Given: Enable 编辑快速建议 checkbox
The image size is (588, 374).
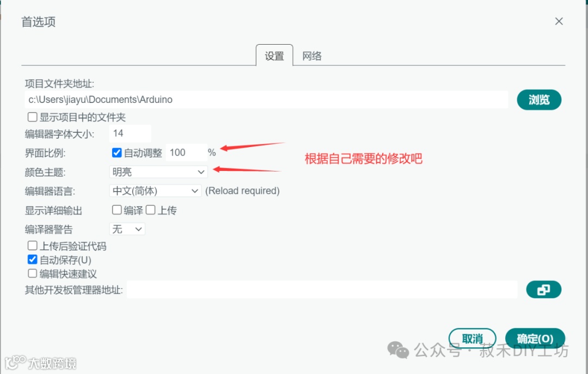Looking at the screenshot, I should [32, 273].
